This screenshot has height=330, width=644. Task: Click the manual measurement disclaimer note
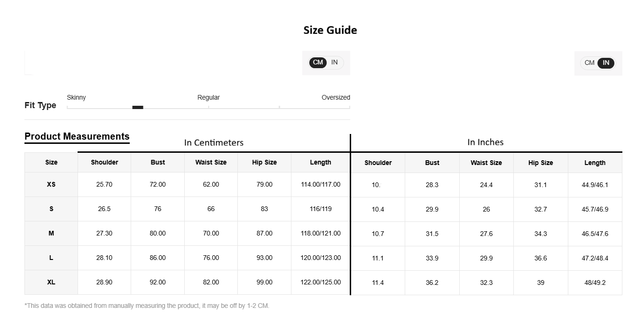[x=147, y=306]
